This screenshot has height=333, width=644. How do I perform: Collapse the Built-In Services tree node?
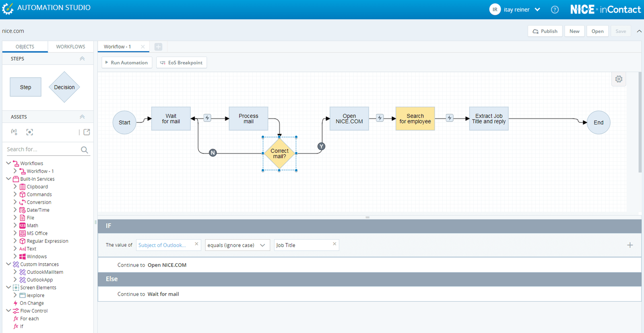8,179
